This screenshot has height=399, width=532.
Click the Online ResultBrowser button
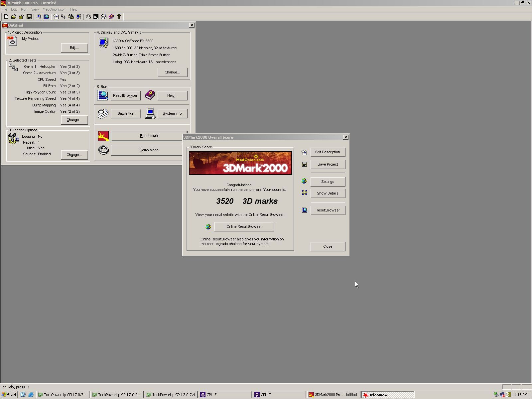click(244, 226)
